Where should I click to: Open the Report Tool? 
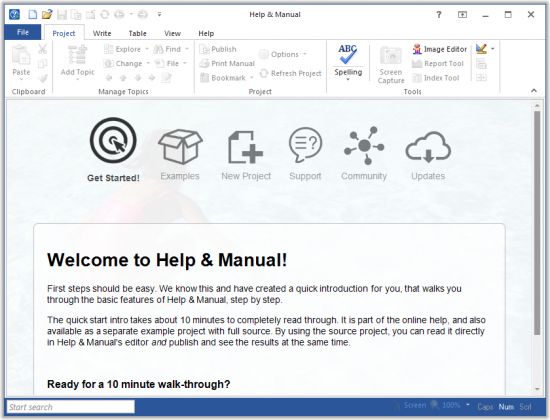[438, 64]
